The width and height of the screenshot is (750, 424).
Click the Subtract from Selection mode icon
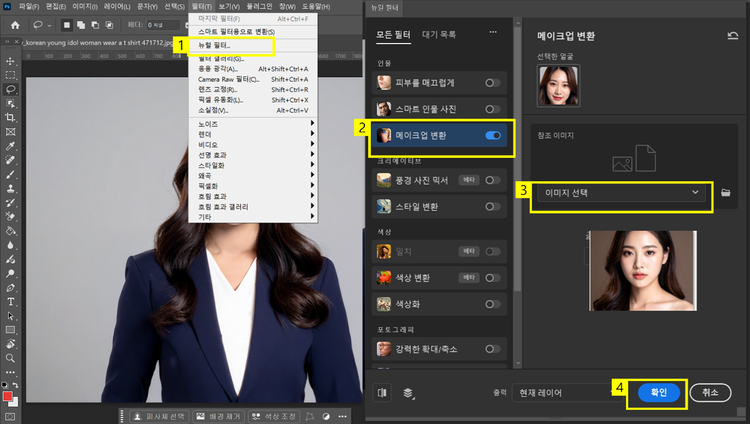pyautogui.click(x=95, y=25)
